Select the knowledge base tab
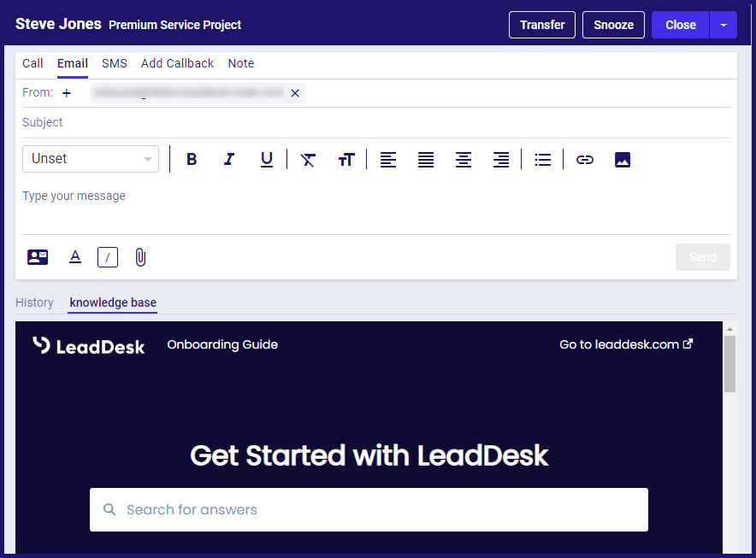This screenshot has width=756, height=558. pos(113,302)
